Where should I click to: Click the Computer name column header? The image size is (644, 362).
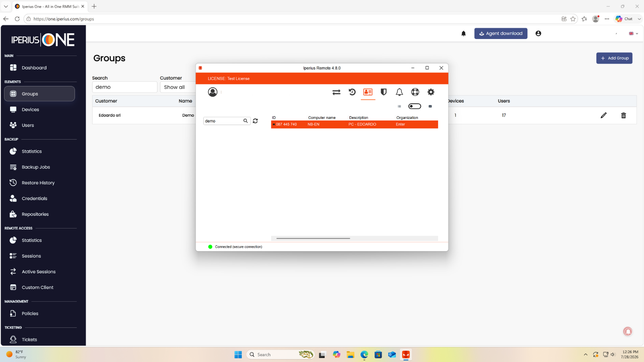[322, 117]
